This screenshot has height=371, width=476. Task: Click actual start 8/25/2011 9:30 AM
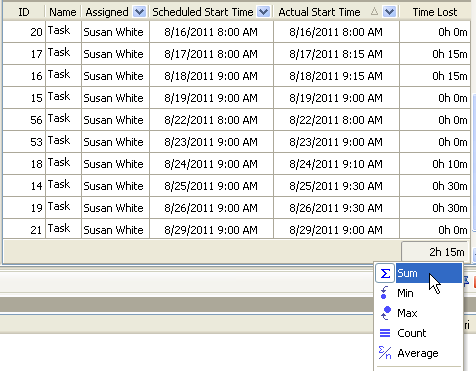pos(336,186)
